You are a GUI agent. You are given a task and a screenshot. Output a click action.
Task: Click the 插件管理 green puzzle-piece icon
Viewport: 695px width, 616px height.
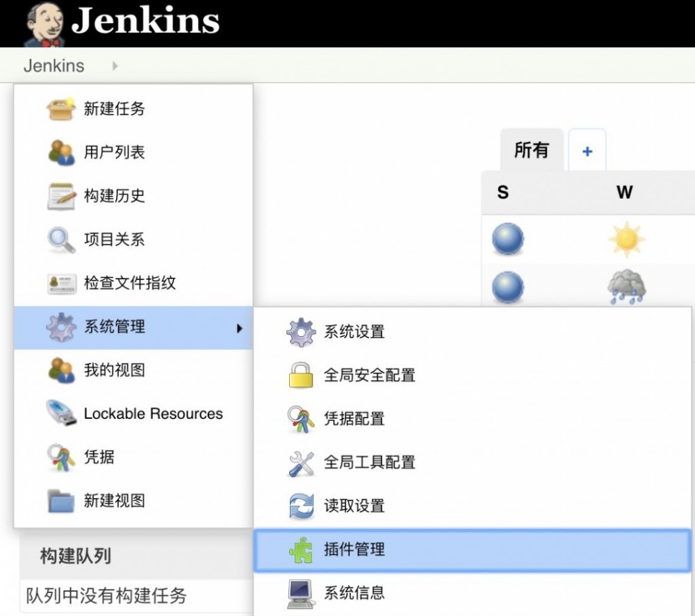click(x=300, y=549)
